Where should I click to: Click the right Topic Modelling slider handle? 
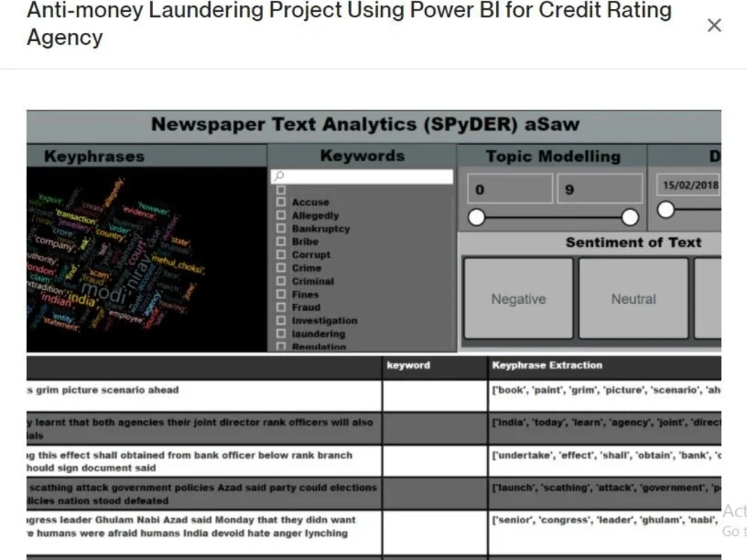[x=630, y=217]
